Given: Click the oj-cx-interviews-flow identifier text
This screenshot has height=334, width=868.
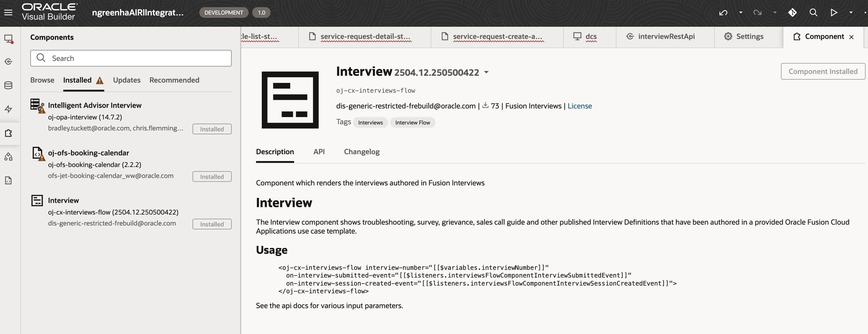Looking at the screenshot, I should 375,90.
